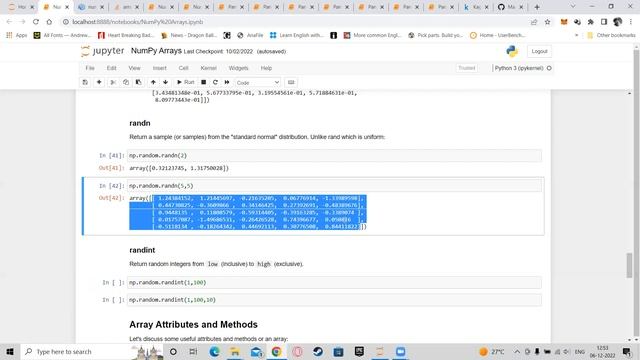Open the Edit menu
Screen dimensions: 640x360
(111, 68)
